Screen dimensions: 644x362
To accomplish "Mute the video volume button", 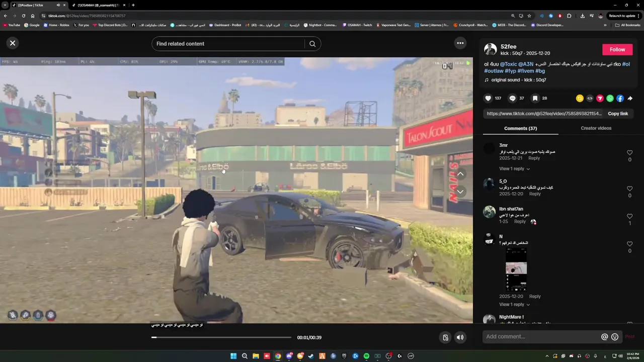I will coord(460,337).
